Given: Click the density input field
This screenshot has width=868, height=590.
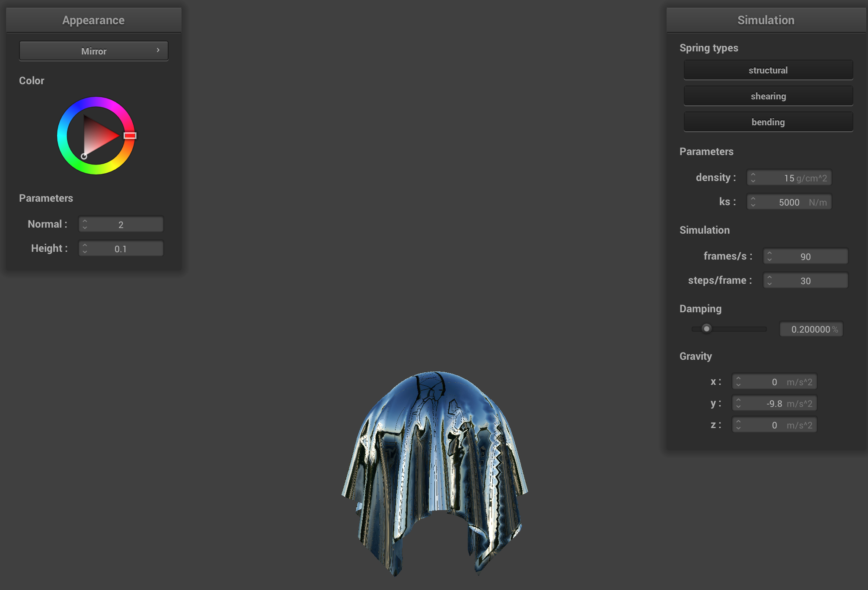Looking at the screenshot, I should (x=789, y=178).
